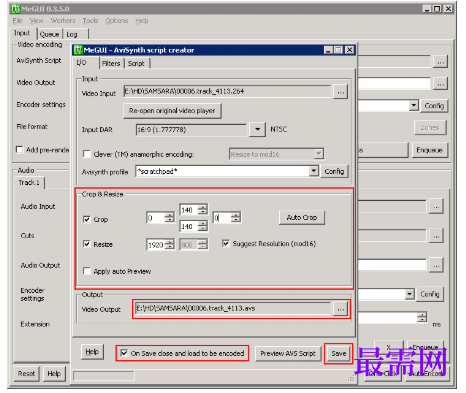
Task: Open the View menu
Action: [x=36, y=21]
